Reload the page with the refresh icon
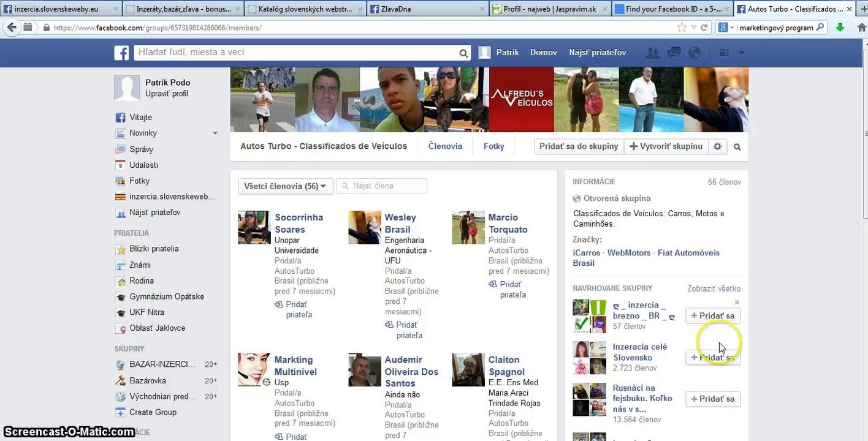Viewport: 868px width, 441px height. 704,28
